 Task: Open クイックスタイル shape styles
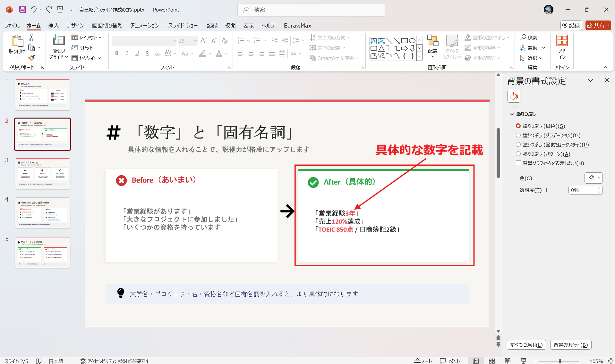pos(452,47)
